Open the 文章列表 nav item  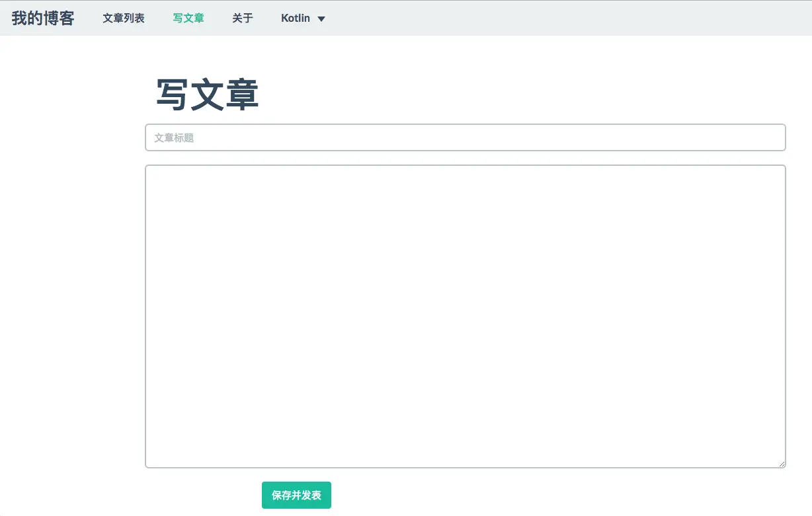(x=124, y=18)
